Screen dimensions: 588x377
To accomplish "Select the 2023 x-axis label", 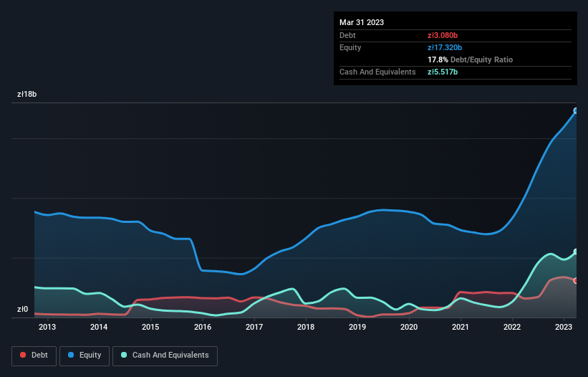I will (x=564, y=327).
